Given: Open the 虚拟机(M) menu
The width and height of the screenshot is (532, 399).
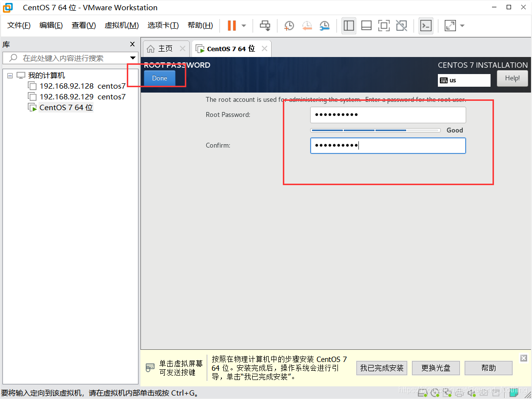Looking at the screenshot, I should pos(122,25).
